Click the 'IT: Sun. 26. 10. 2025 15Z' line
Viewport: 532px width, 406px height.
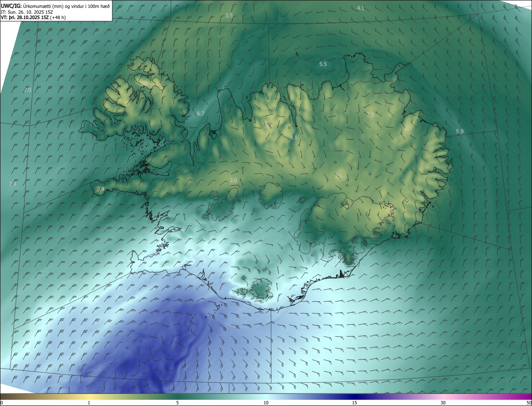[27, 12]
